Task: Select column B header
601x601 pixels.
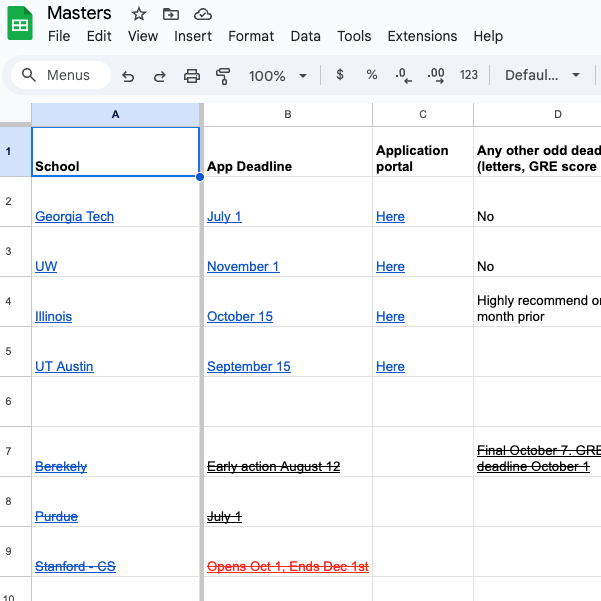Action: tap(288, 114)
